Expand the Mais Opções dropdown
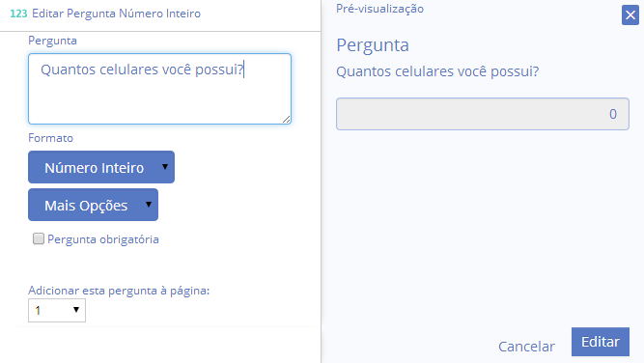644x363 pixels. (93, 205)
